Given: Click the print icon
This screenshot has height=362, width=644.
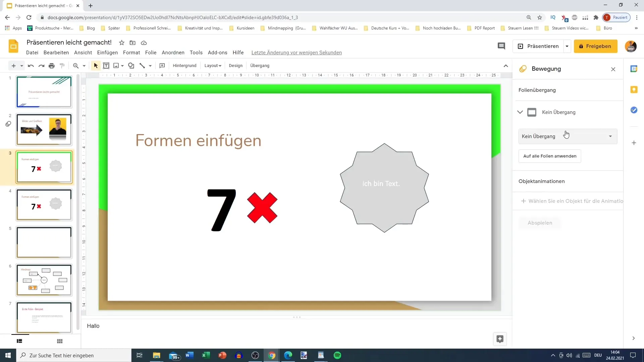Looking at the screenshot, I should (52, 66).
